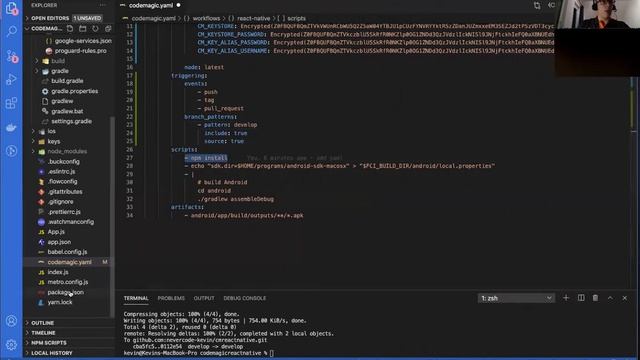Viewport: 640px width, 360px height.
Task: Expand the gradle folder
Action: pos(59,71)
